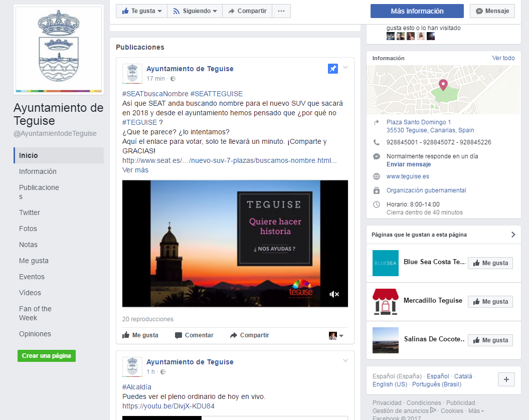Like the Blue Sea Costa Teguise page

(490, 263)
